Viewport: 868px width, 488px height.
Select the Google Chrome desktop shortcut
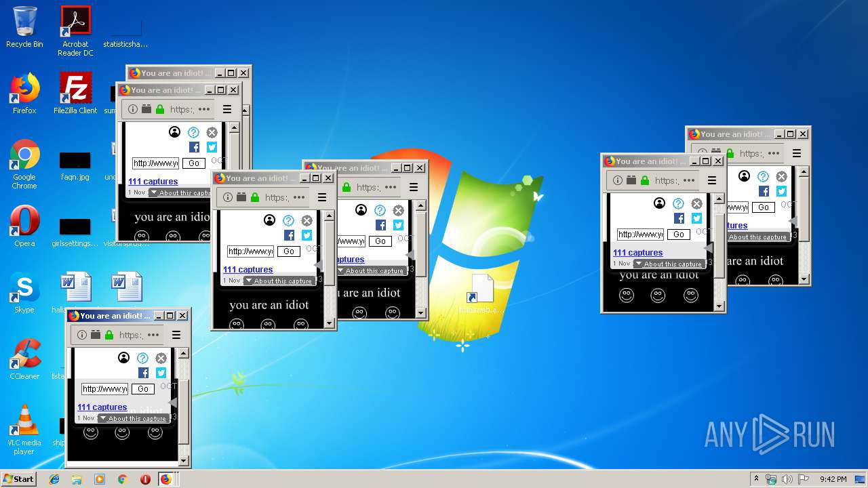(x=24, y=164)
